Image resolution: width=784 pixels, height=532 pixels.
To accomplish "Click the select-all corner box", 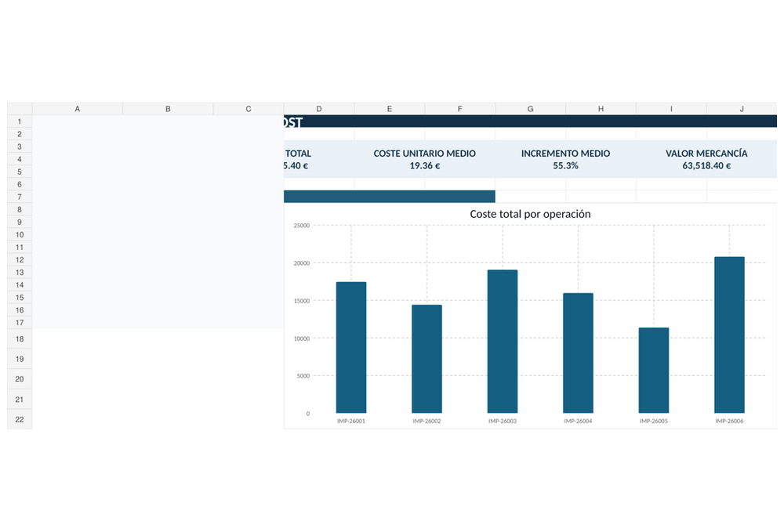I will click(20, 108).
